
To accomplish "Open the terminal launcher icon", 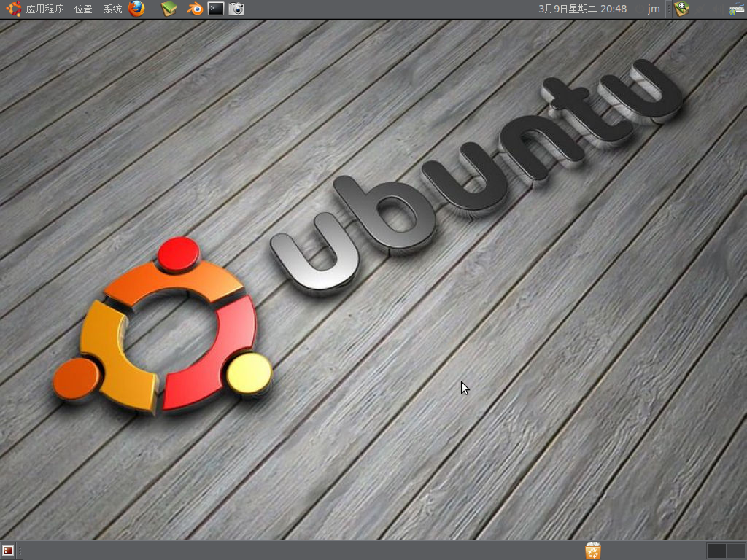I will tap(216, 9).
